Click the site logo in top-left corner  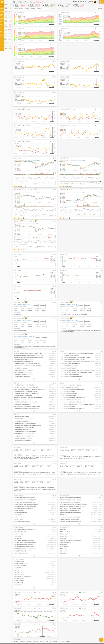[2, 2]
